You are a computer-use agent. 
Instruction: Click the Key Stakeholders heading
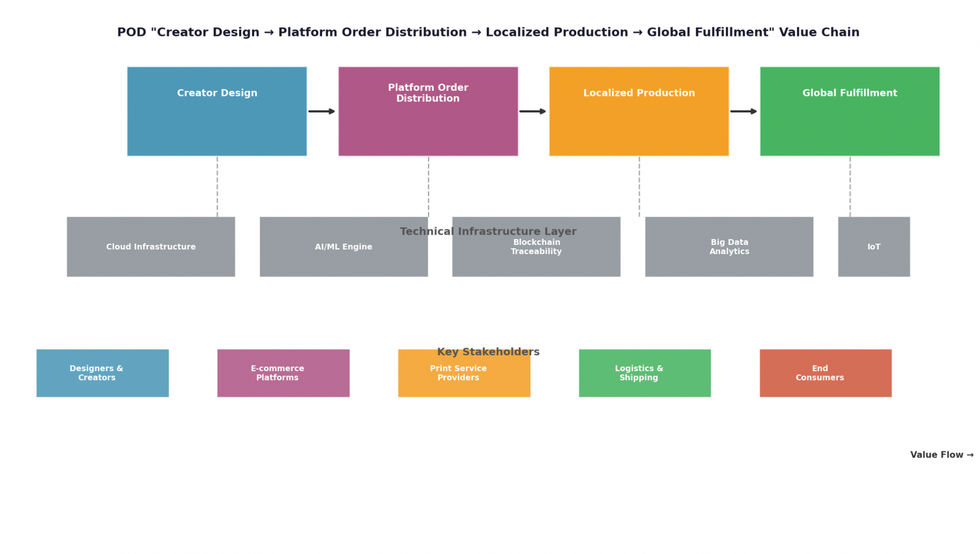(488, 352)
